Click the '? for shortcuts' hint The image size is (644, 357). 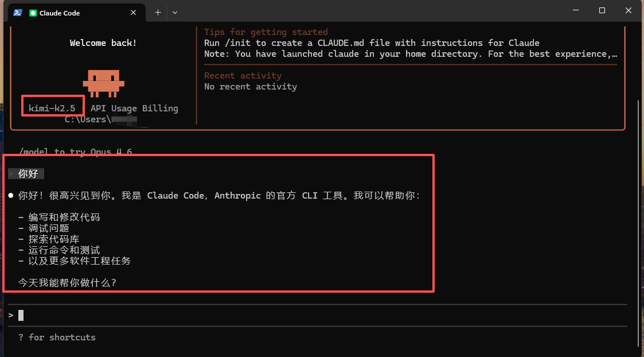(x=57, y=337)
